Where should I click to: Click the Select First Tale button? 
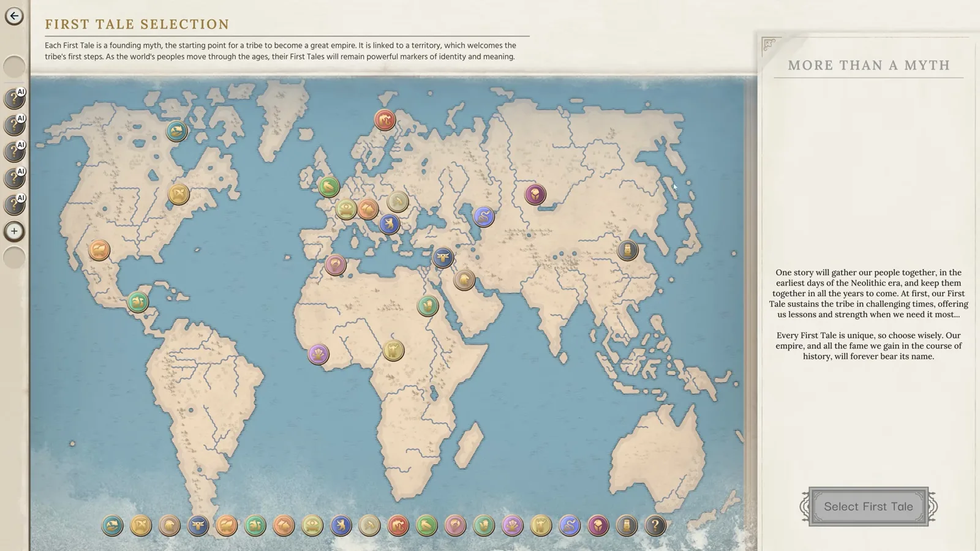click(x=868, y=506)
